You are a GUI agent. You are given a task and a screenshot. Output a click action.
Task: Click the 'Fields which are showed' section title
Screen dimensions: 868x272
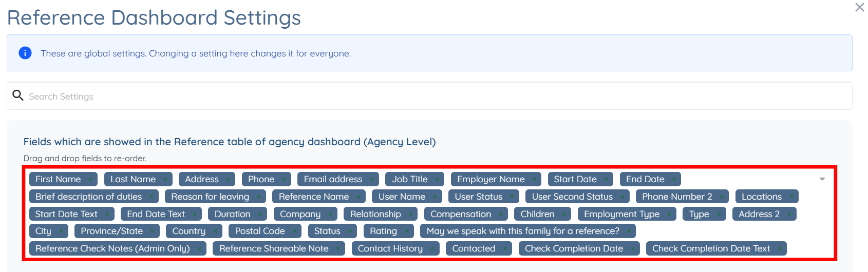click(230, 142)
